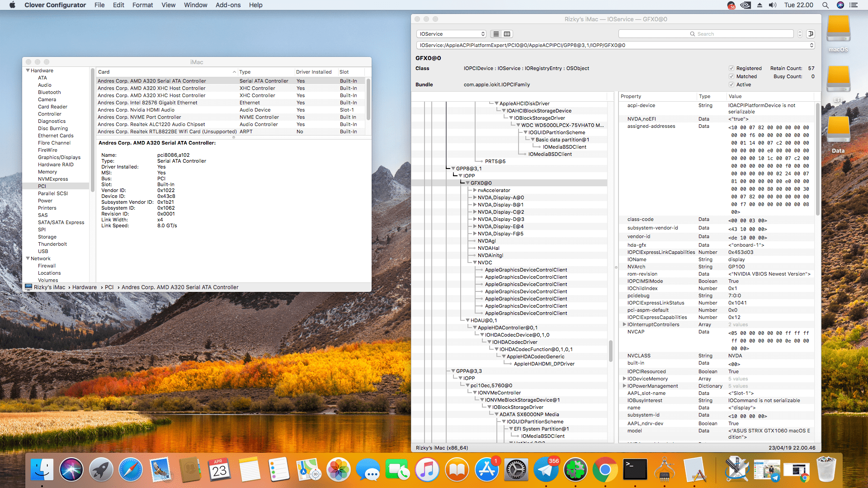
Task: Open the Format menu
Action: tap(142, 5)
